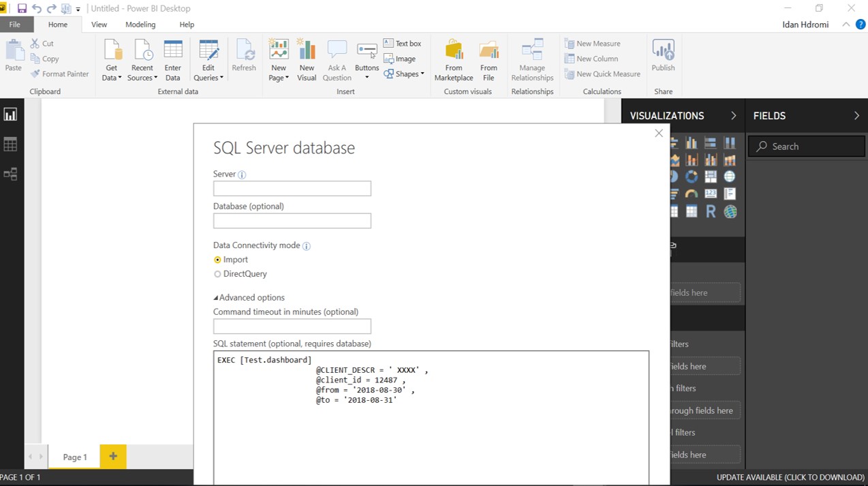
Task: Open the Report view in sidebar
Action: click(x=10, y=115)
